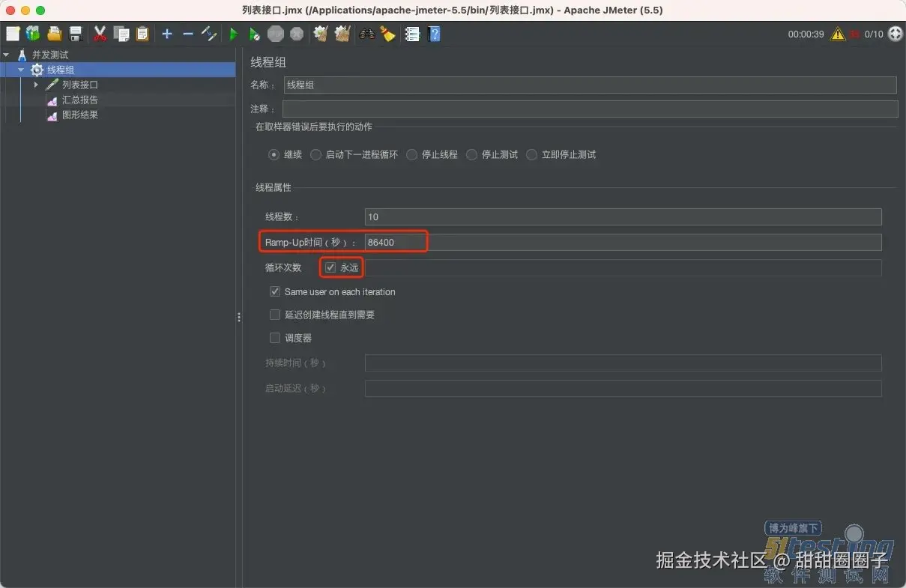The height and width of the screenshot is (588, 906).
Task: Click the Stop test icon
Action: 276,34
